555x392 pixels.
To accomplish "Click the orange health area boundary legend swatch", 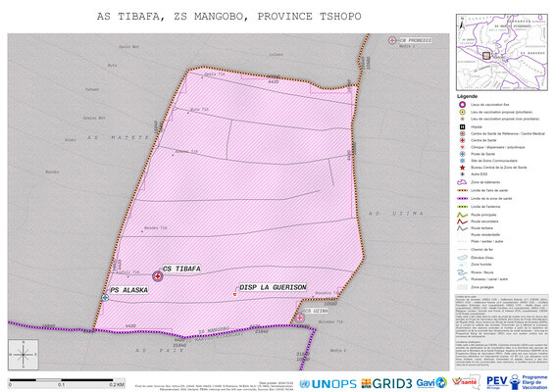I will click(x=462, y=190).
